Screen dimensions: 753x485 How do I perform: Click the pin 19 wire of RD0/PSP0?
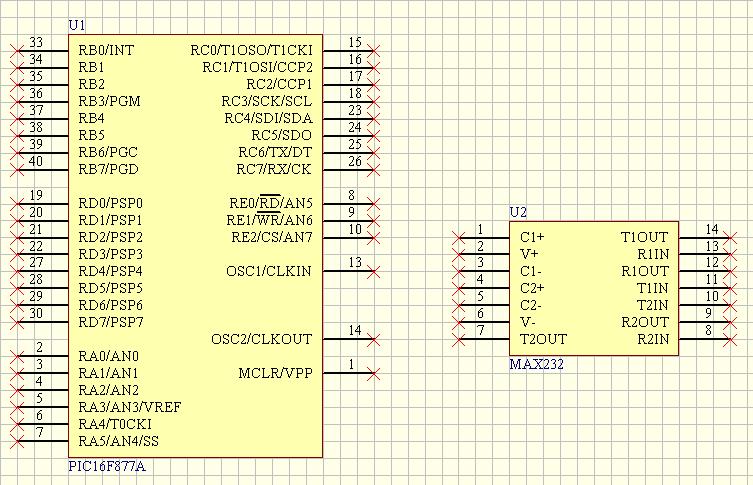[x=42, y=204]
